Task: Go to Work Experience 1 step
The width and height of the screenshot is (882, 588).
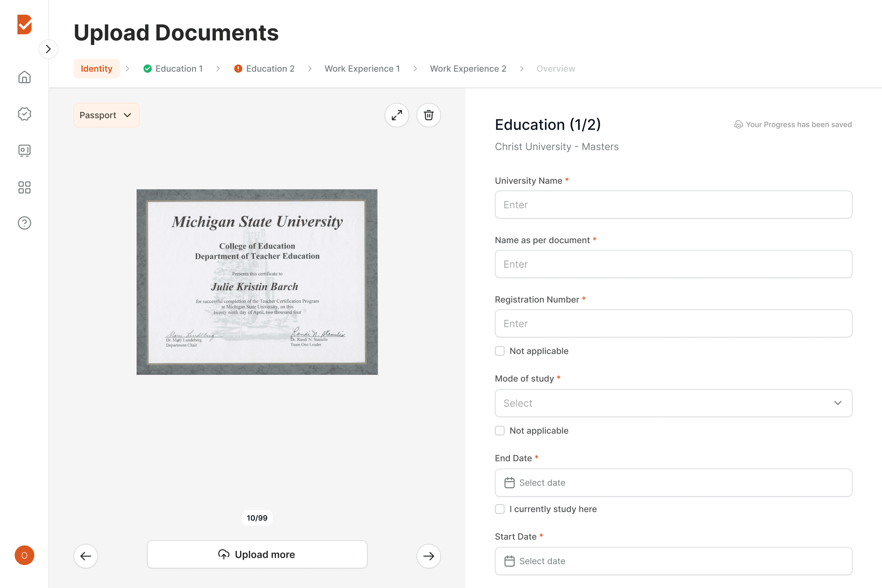Action: [x=362, y=69]
